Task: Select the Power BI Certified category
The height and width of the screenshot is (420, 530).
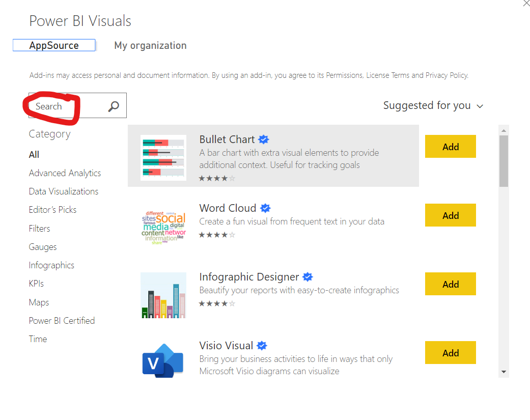Action: pos(62,320)
